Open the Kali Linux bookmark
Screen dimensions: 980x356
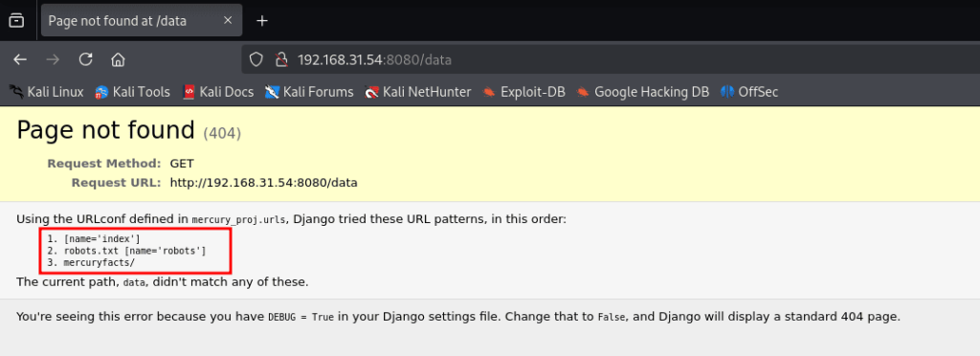[x=46, y=93]
